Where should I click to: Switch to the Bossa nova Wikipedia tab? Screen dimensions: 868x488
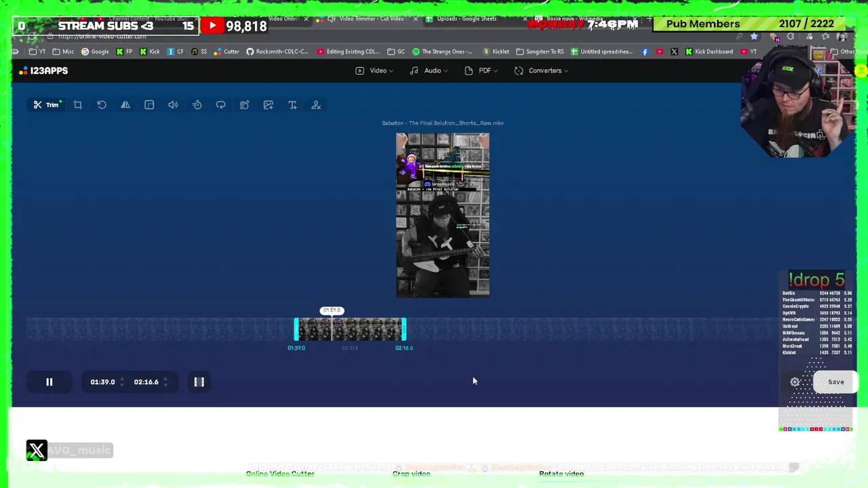pos(573,19)
